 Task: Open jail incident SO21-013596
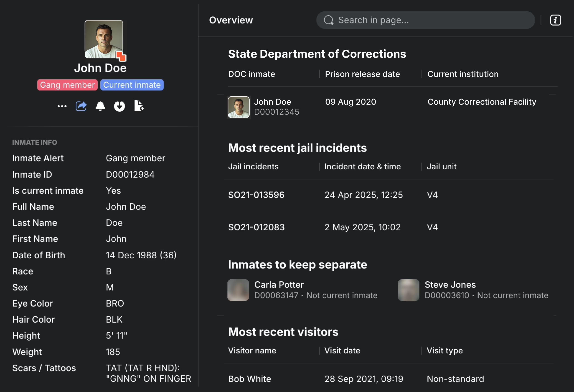point(256,195)
